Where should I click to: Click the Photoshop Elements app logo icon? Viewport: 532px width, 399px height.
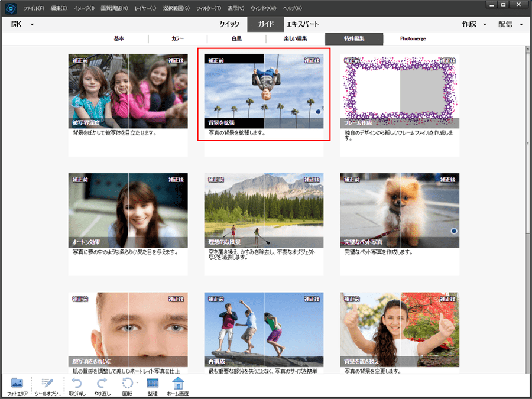click(x=11, y=8)
